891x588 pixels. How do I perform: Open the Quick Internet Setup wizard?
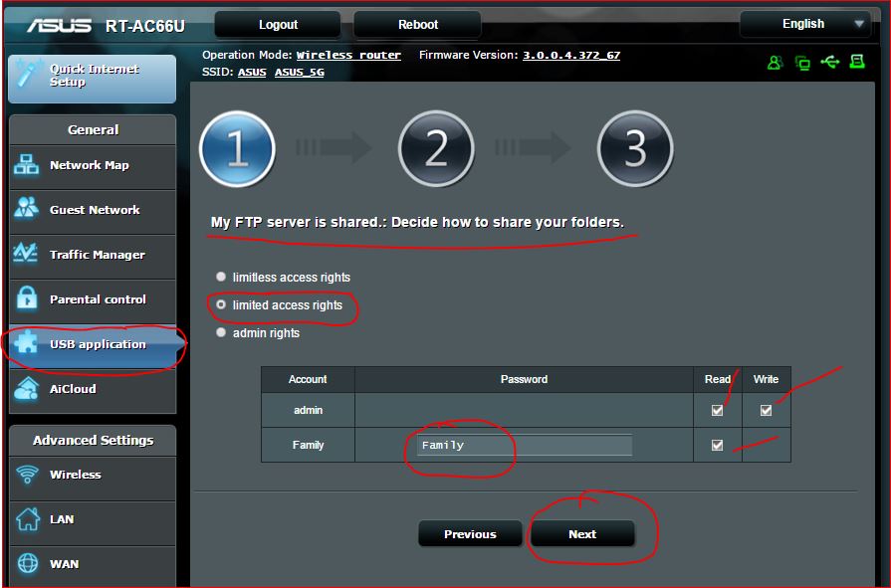92,78
